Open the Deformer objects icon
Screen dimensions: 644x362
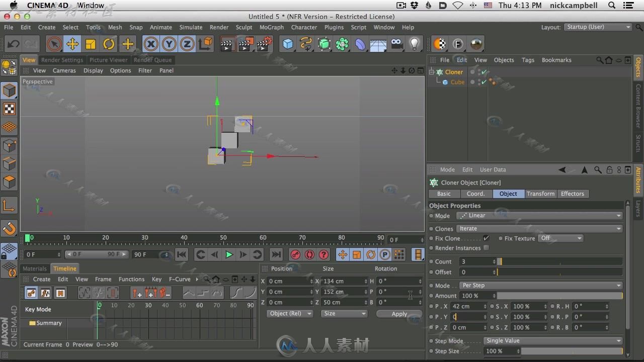click(x=360, y=44)
